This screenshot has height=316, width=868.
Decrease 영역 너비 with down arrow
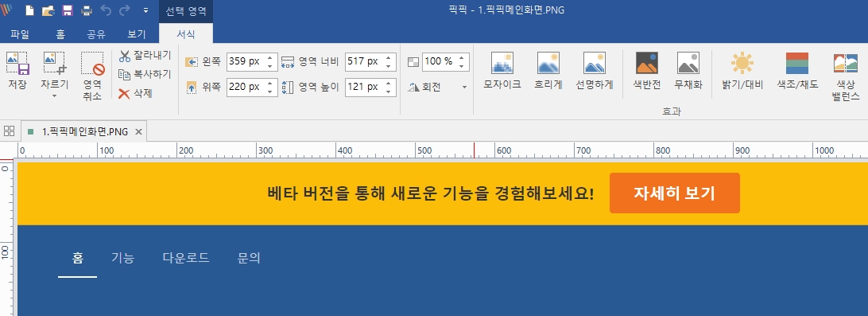(x=388, y=66)
